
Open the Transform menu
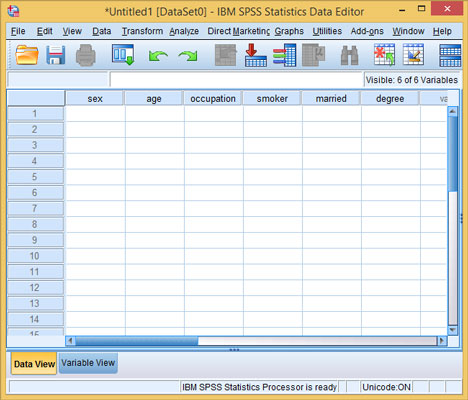pyautogui.click(x=142, y=31)
